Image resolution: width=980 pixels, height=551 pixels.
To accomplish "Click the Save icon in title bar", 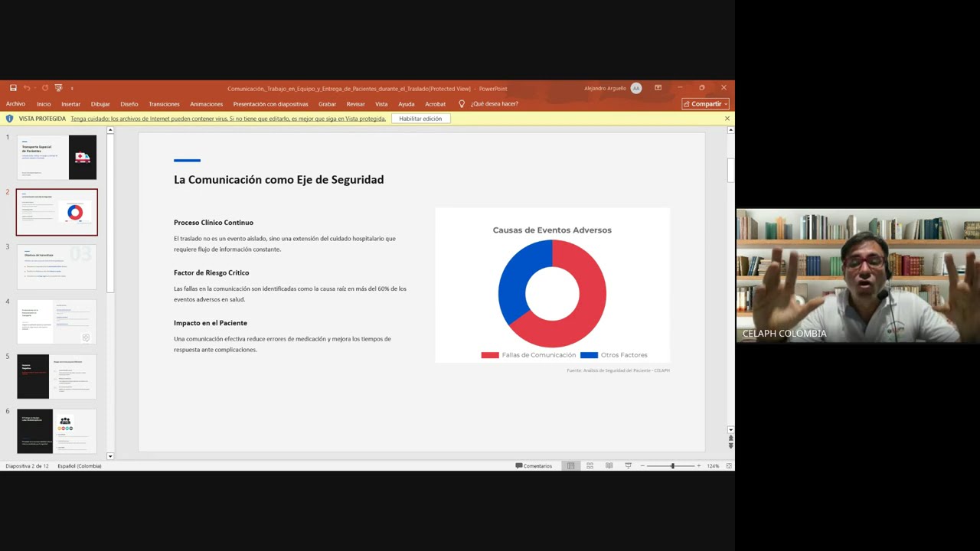I will coord(13,88).
